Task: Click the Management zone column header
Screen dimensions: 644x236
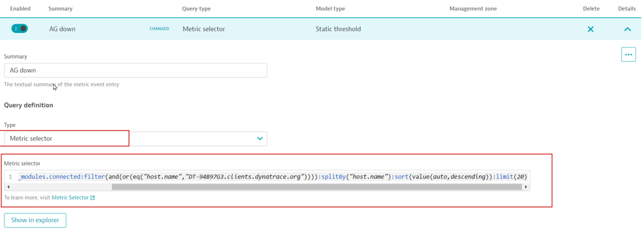Action: 473,8
